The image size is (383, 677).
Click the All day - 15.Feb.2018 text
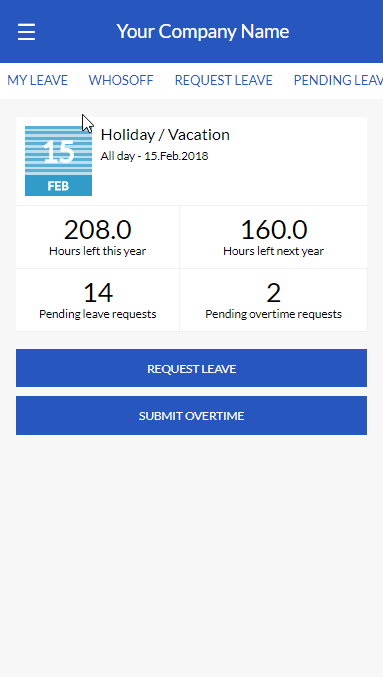[x=154, y=156]
